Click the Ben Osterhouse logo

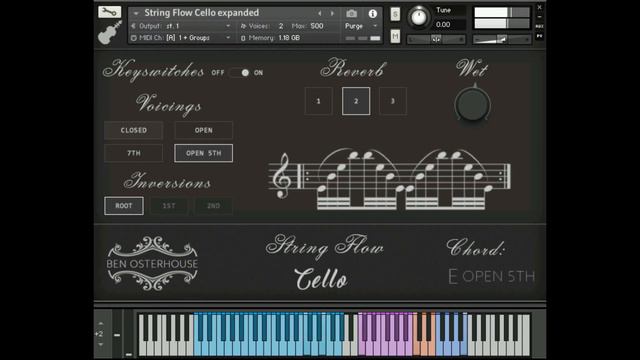coord(152,264)
